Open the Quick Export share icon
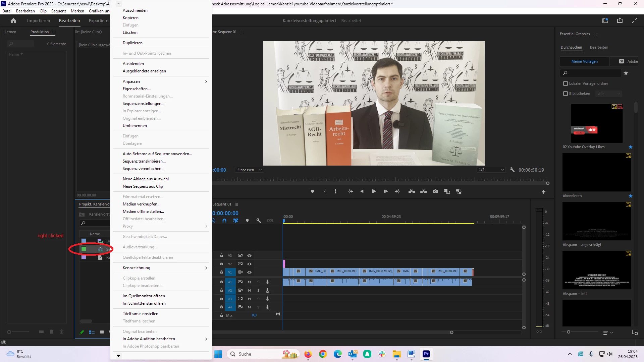 point(620,21)
